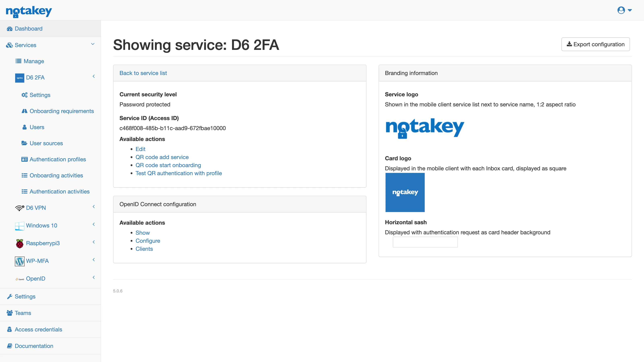Expand the OpenID service chevron
The image size is (644, 362).
tap(94, 278)
